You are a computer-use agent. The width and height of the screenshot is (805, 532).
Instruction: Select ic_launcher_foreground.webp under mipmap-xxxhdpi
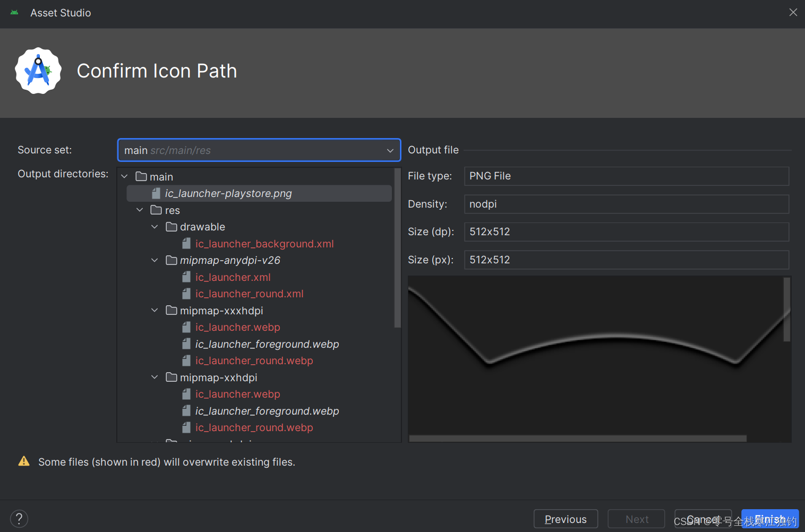pos(267,344)
